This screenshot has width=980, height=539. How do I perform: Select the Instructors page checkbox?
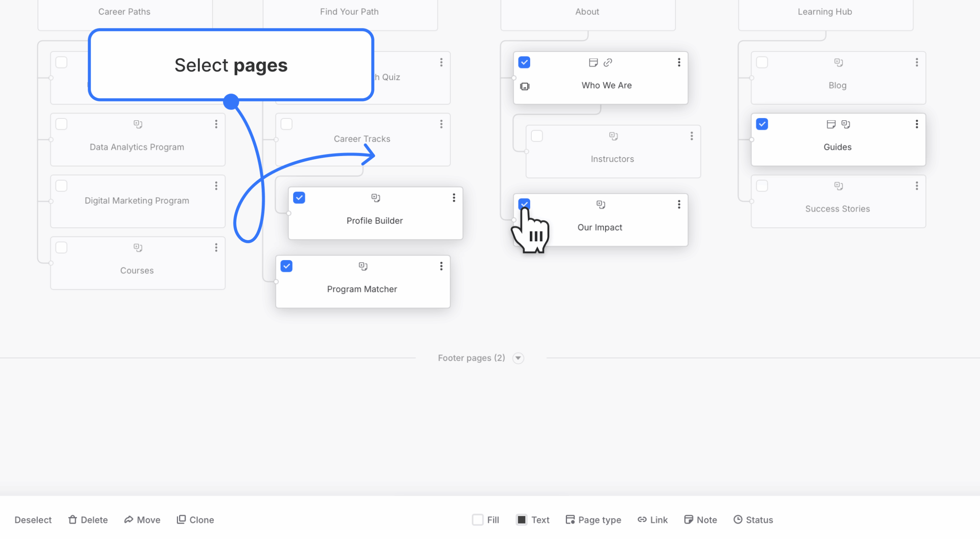(x=537, y=136)
